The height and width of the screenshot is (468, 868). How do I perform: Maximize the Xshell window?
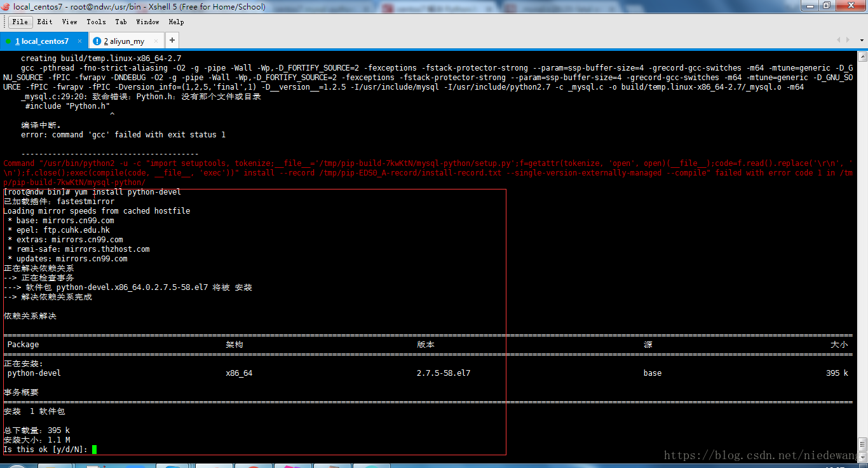click(x=826, y=5)
